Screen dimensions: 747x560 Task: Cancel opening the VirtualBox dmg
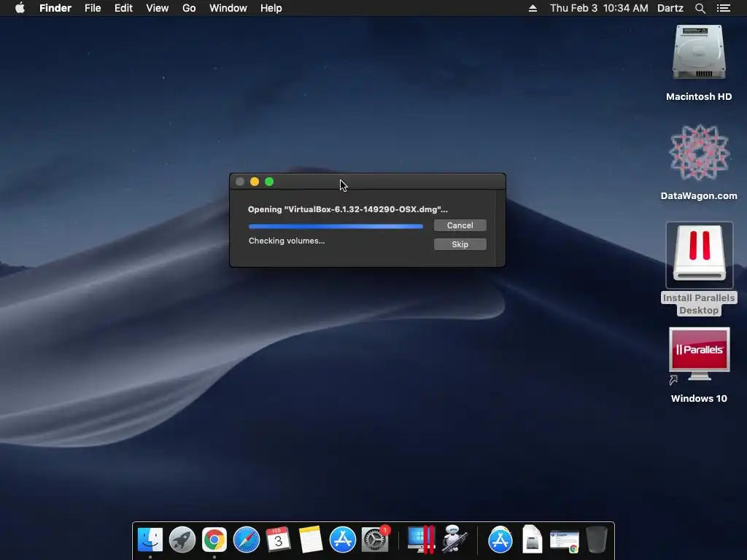click(x=460, y=225)
